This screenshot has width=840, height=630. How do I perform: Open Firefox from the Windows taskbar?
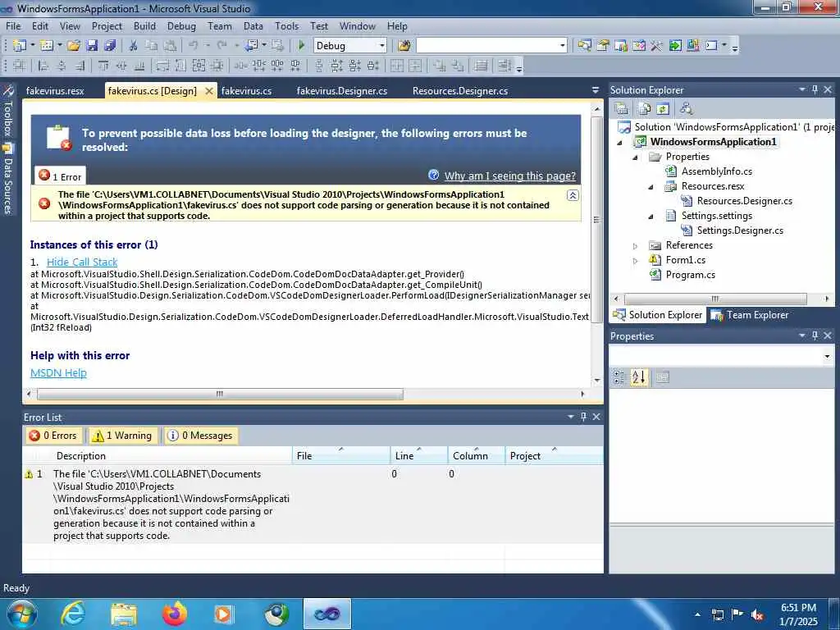[175, 614]
